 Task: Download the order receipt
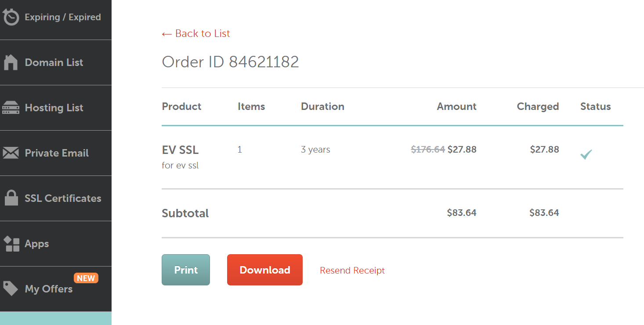pyautogui.click(x=264, y=270)
